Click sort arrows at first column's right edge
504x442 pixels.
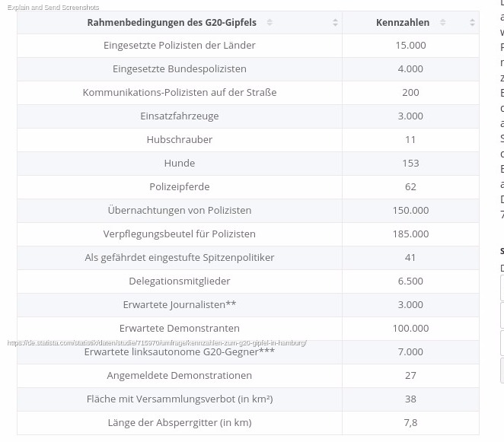[335, 23]
